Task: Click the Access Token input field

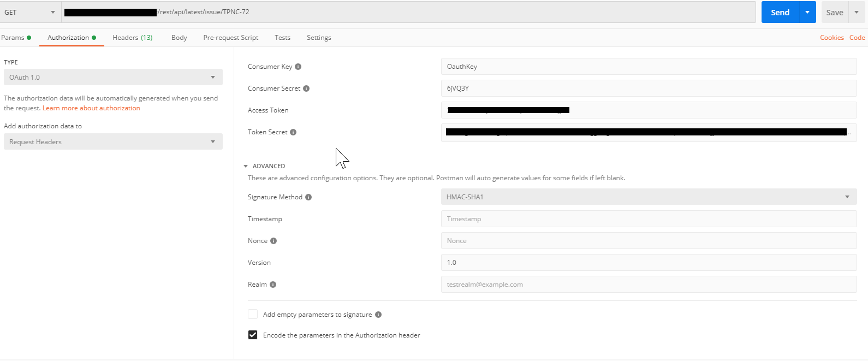Action: coord(649,110)
